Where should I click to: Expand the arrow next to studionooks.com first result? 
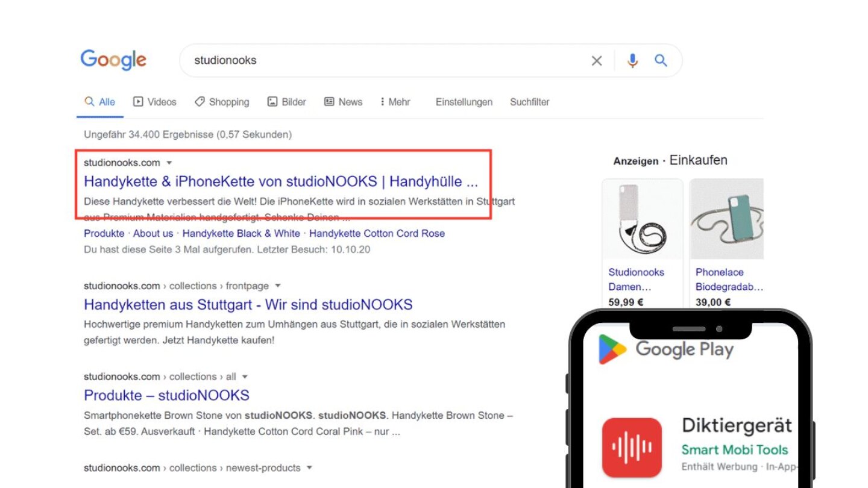169,163
